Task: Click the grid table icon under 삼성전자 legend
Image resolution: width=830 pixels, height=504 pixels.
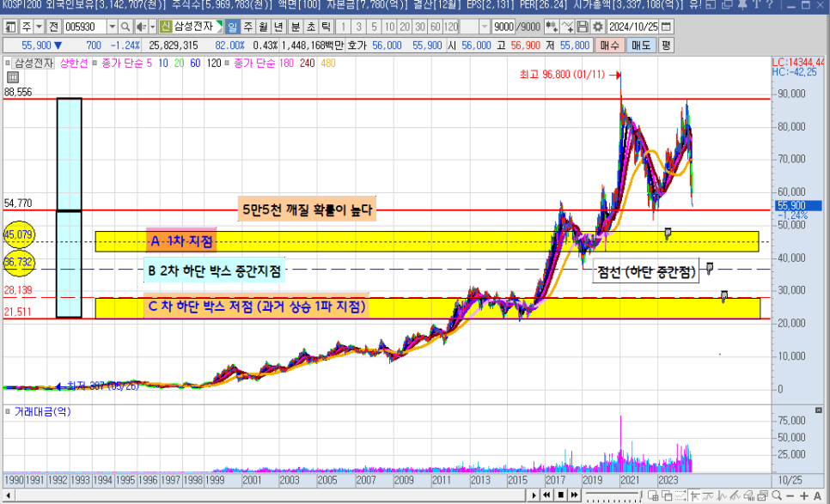Action: (x=12, y=77)
